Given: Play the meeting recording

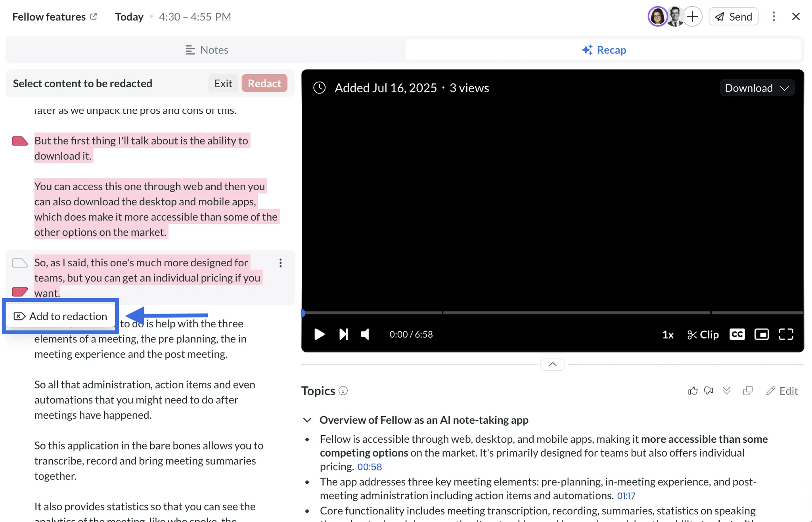Looking at the screenshot, I should click(319, 334).
